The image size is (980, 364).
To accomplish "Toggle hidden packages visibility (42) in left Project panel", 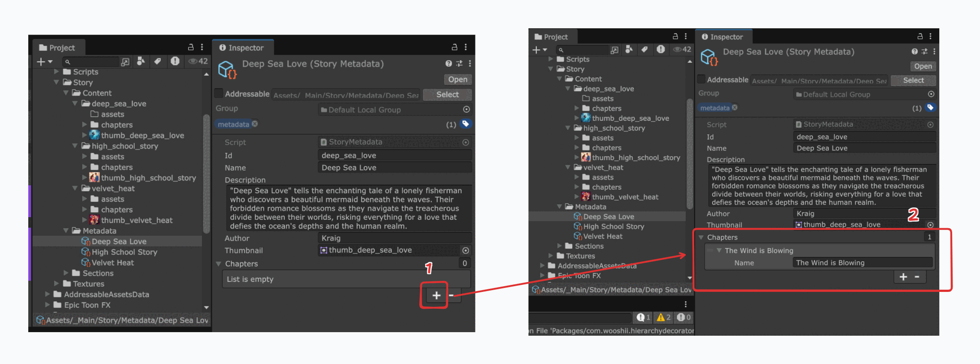I will (x=198, y=61).
